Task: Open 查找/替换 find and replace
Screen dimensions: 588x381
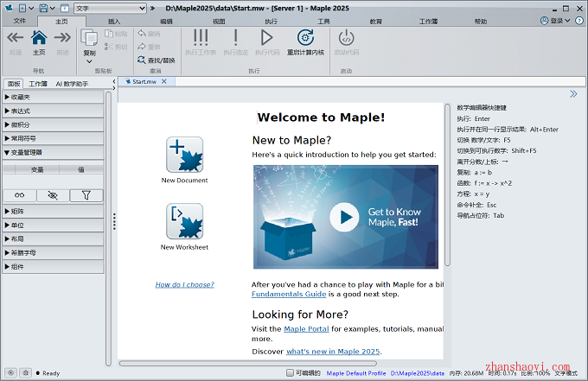Action: pos(157,60)
